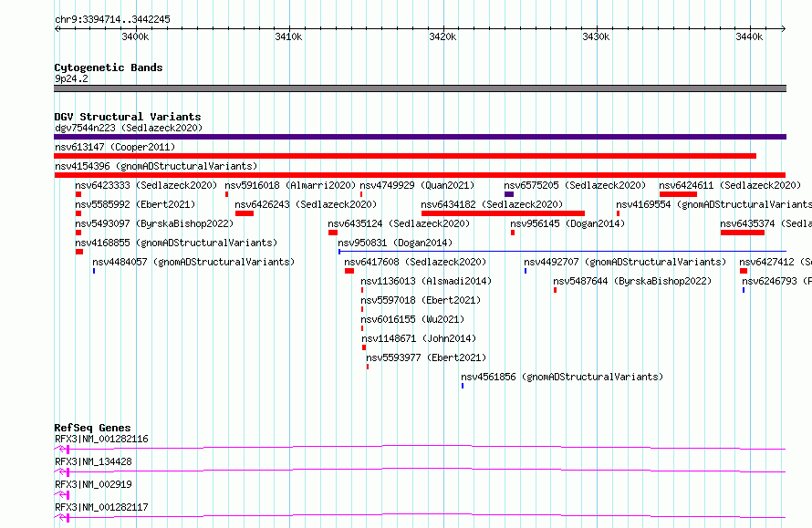Click the red nsv5487644 feature marker
Image resolution: width=812 pixels, height=528 pixels.
tap(555, 290)
